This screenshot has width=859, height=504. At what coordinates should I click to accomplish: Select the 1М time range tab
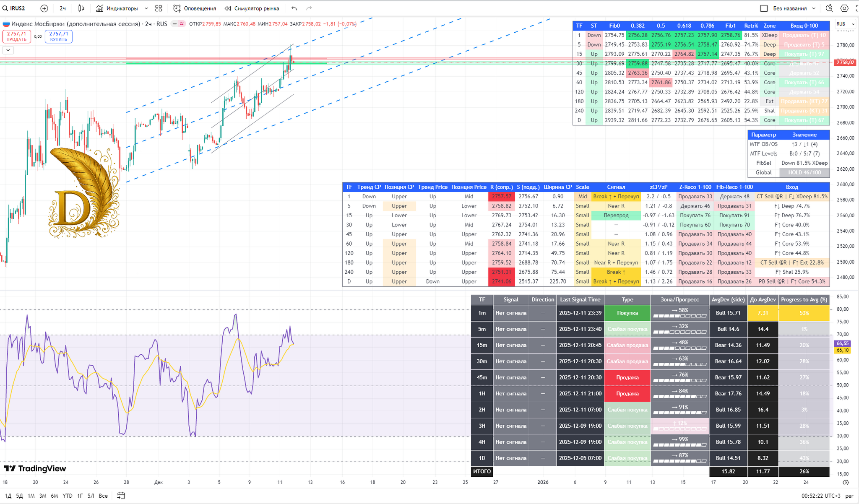31,496
